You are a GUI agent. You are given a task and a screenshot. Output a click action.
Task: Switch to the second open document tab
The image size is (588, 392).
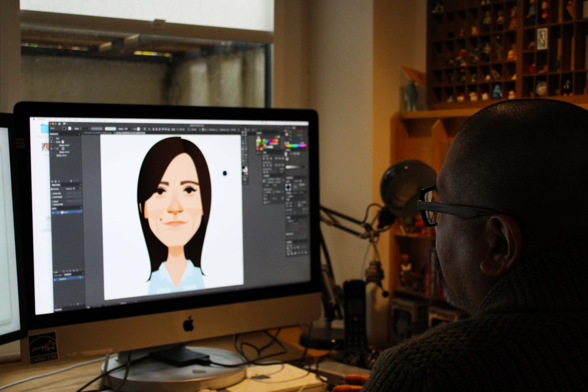tap(130, 133)
